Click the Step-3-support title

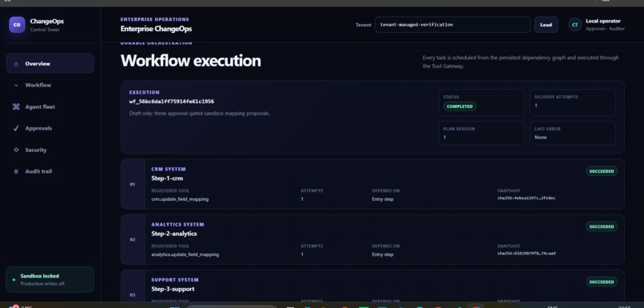tap(173, 289)
